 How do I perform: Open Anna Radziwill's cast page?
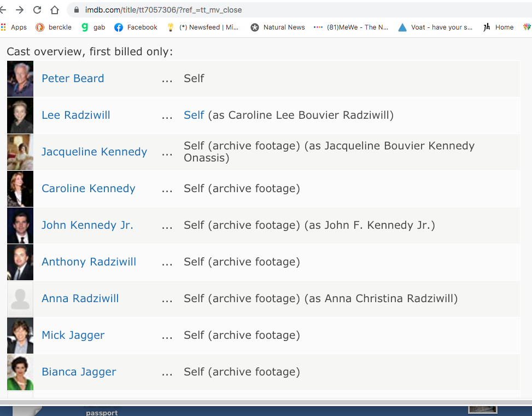point(80,298)
